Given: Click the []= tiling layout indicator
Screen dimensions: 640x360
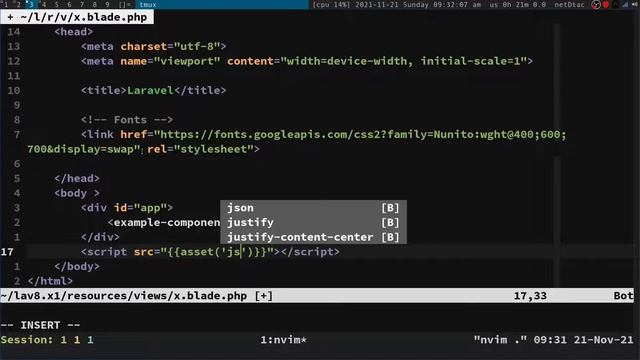Looking at the screenshot, I should [x=125, y=4].
